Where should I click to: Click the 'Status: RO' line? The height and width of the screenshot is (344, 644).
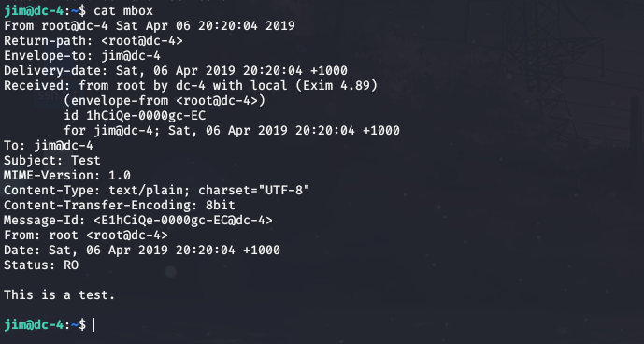click(x=41, y=265)
